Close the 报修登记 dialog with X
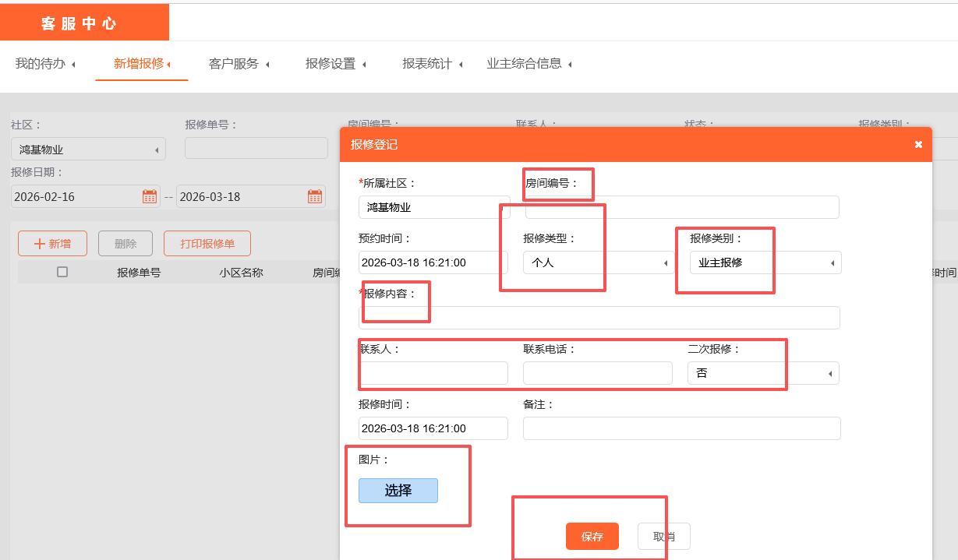The width and height of the screenshot is (958, 560). 918,145
